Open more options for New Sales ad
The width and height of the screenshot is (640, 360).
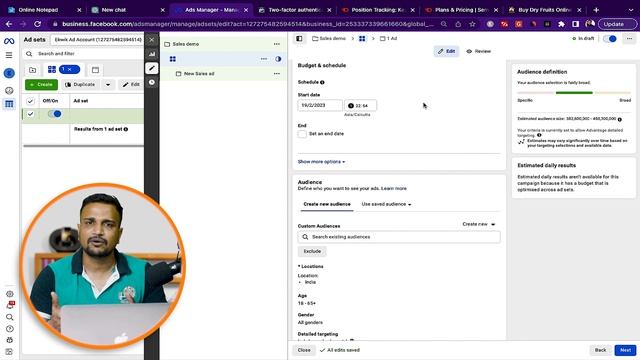(x=277, y=74)
